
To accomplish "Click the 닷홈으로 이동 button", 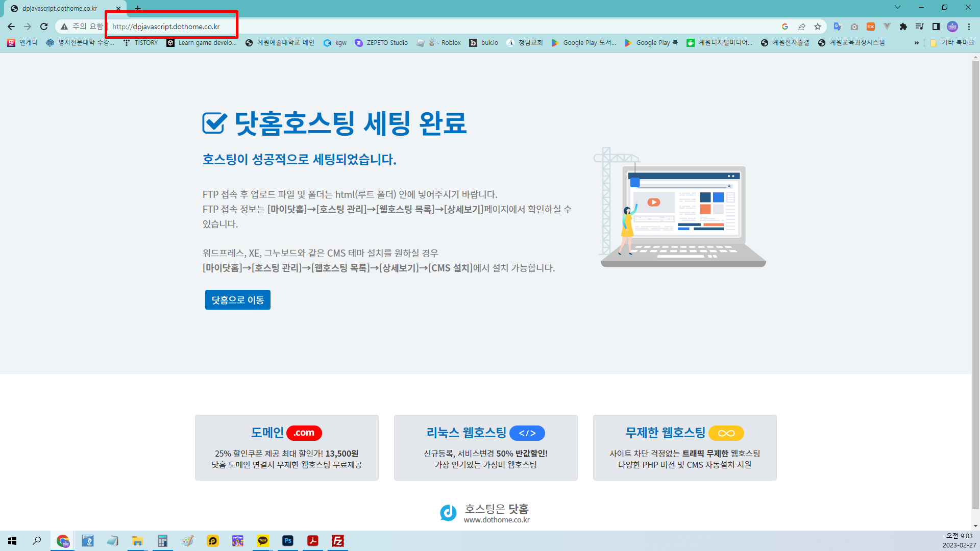I will click(x=237, y=300).
